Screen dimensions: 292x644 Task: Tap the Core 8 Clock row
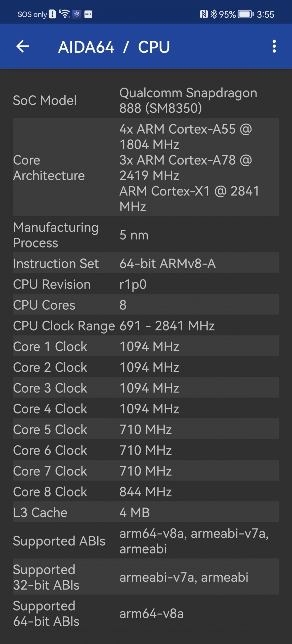coord(146,492)
